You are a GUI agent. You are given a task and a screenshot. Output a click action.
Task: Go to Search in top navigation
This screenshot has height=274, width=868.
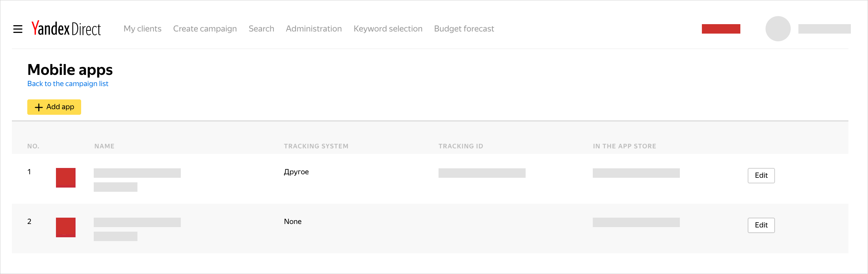click(x=261, y=29)
